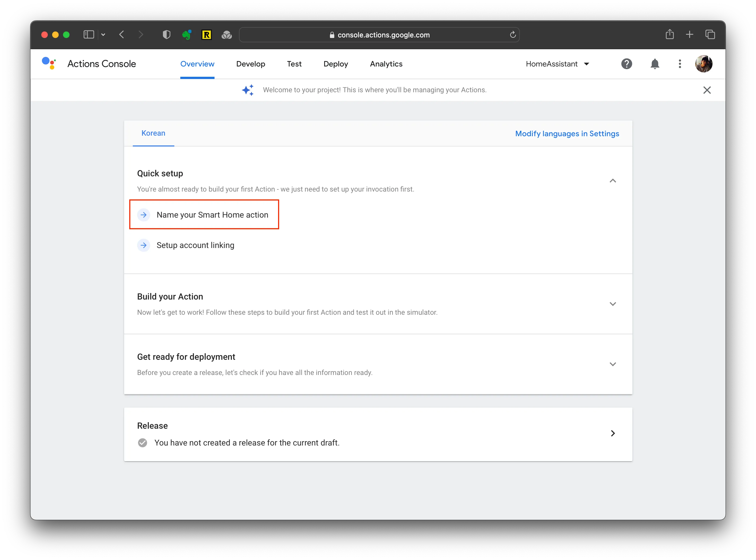
Task: Open a new tab with plus icon
Action: click(689, 34)
